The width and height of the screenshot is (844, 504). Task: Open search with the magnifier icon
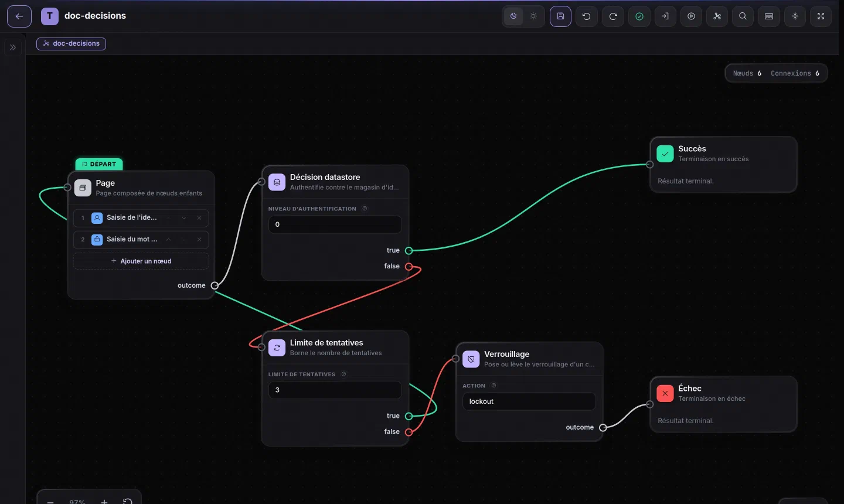pos(743,16)
